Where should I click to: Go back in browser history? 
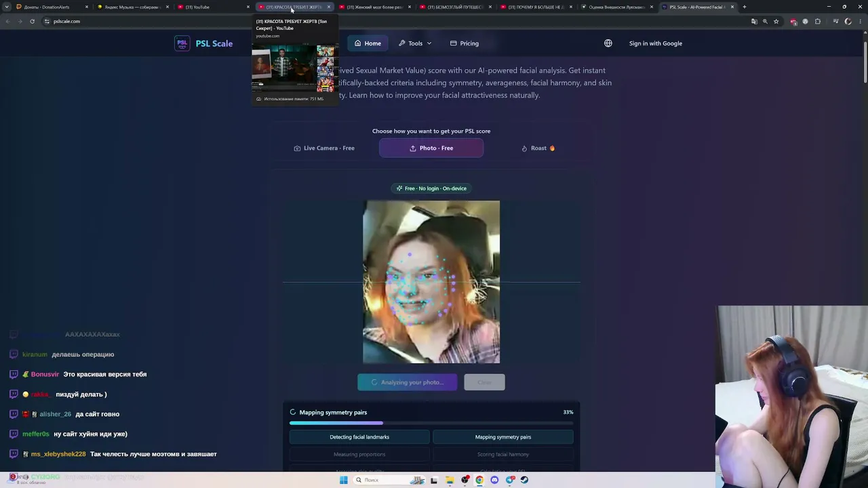tap(7, 21)
